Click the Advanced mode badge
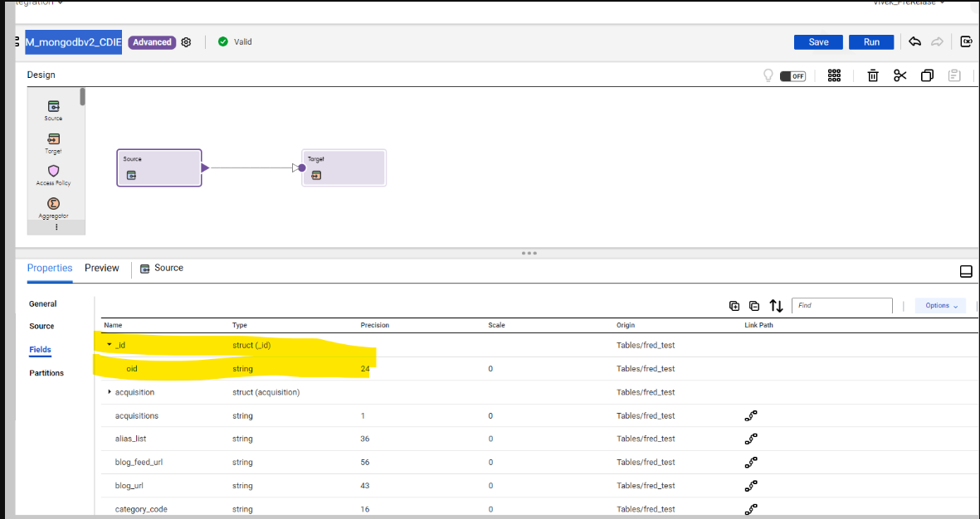Viewport: 980px width, 519px height. click(x=152, y=42)
